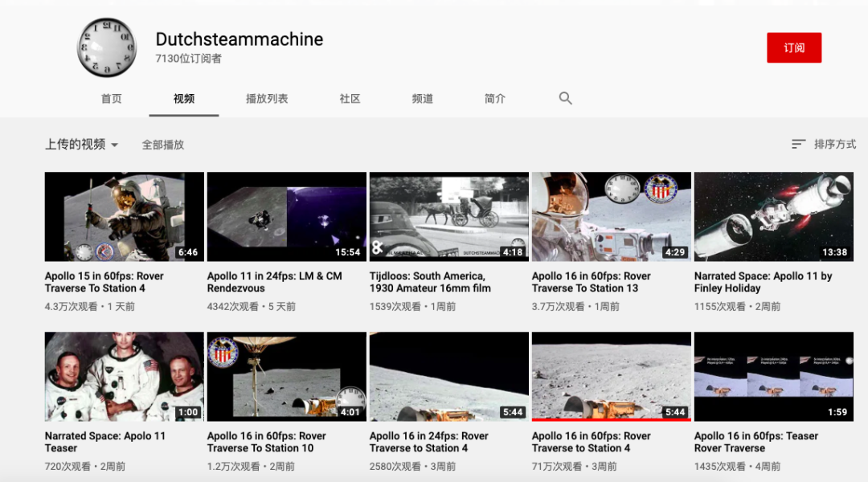Click the Dutchsteammachine clock channel avatar
868x482 pixels.
click(107, 47)
